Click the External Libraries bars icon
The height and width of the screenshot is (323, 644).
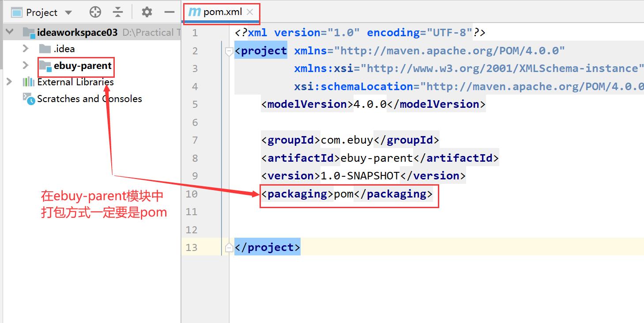click(x=29, y=82)
